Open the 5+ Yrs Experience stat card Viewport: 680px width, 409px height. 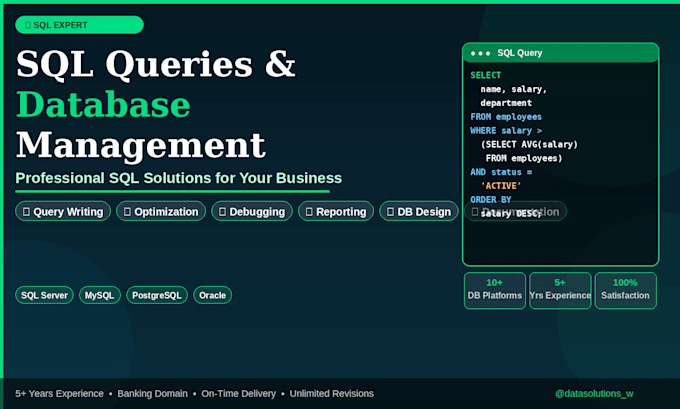(x=560, y=290)
